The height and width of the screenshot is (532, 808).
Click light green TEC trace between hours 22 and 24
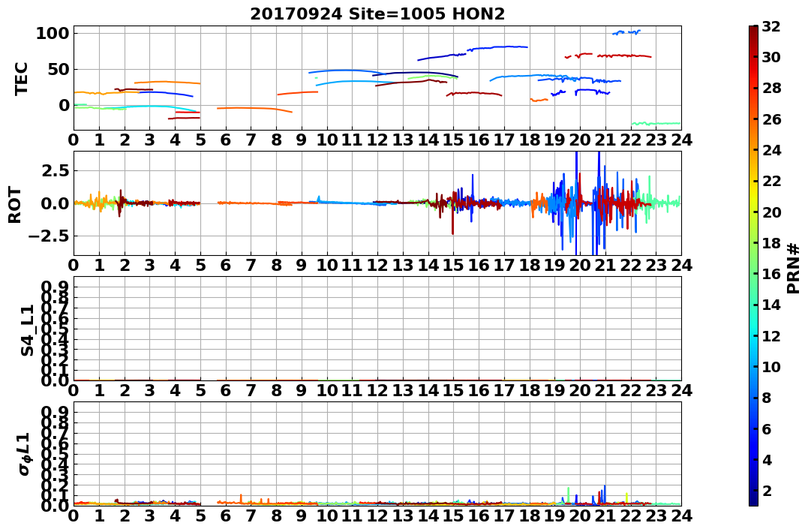[x=656, y=124]
